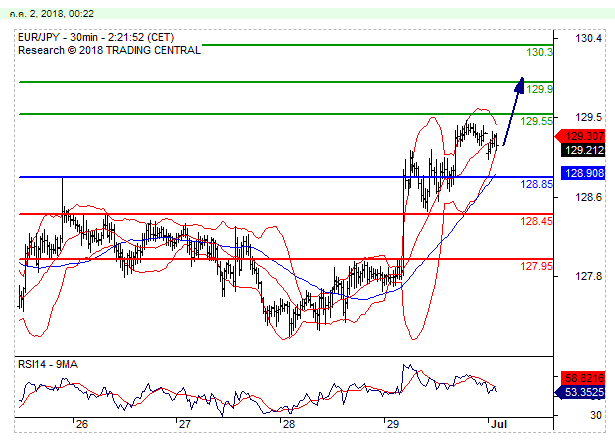The image size is (615, 443).
Task: Click the red 58.8216 RSI moving average tag
Action: (x=583, y=378)
